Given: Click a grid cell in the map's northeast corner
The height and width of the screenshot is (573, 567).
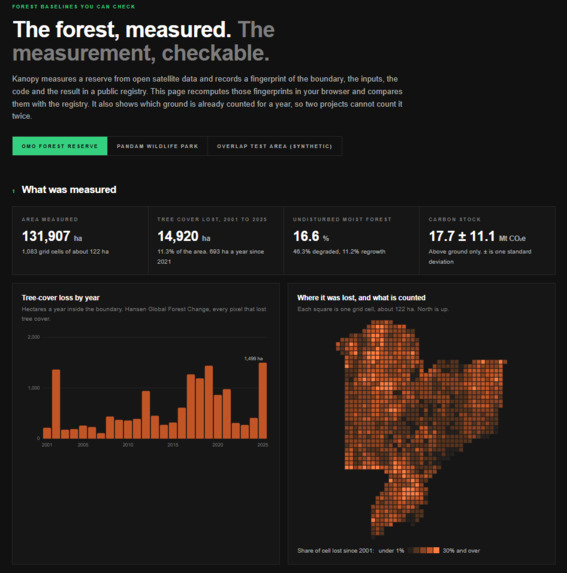Looking at the screenshot, I should click(x=505, y=362).
